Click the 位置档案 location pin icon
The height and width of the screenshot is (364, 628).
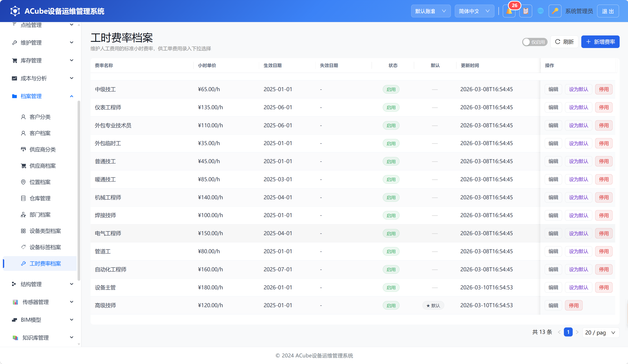click(23, 182)
